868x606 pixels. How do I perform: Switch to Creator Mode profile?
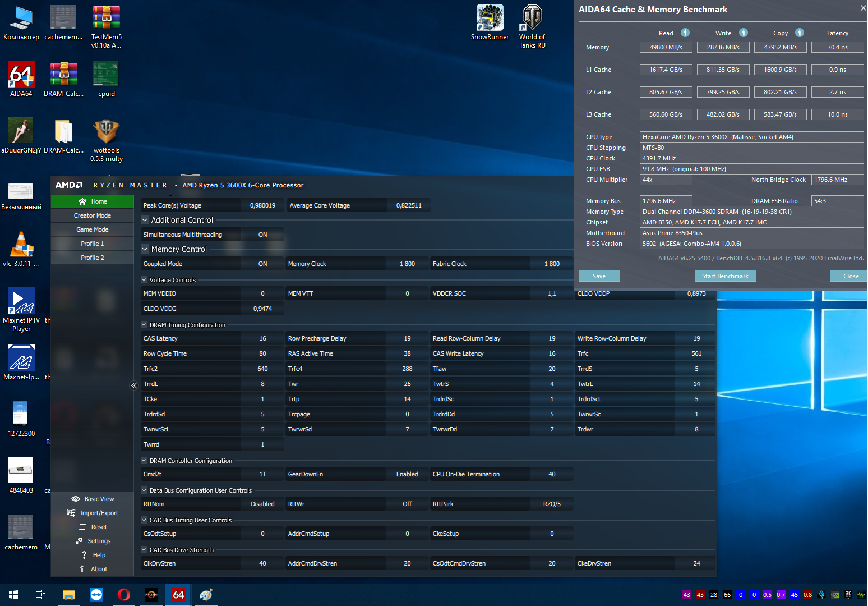click(93, 215)
